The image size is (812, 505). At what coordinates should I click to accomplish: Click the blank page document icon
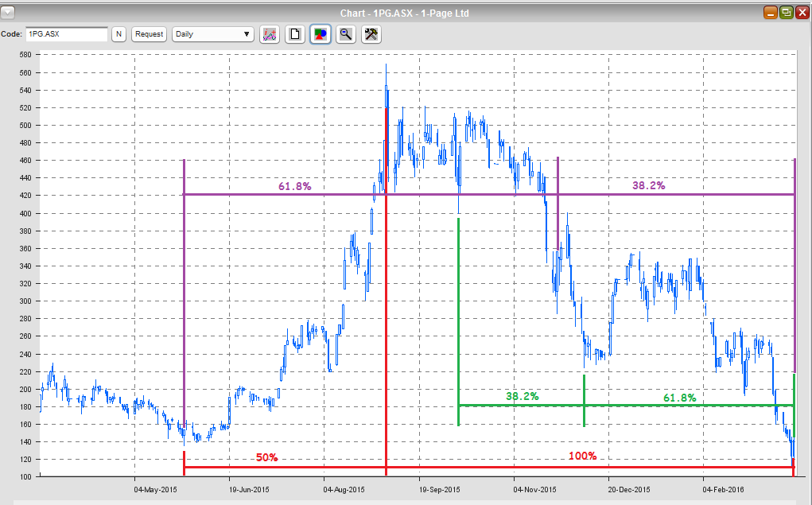(x=295, y=34)
